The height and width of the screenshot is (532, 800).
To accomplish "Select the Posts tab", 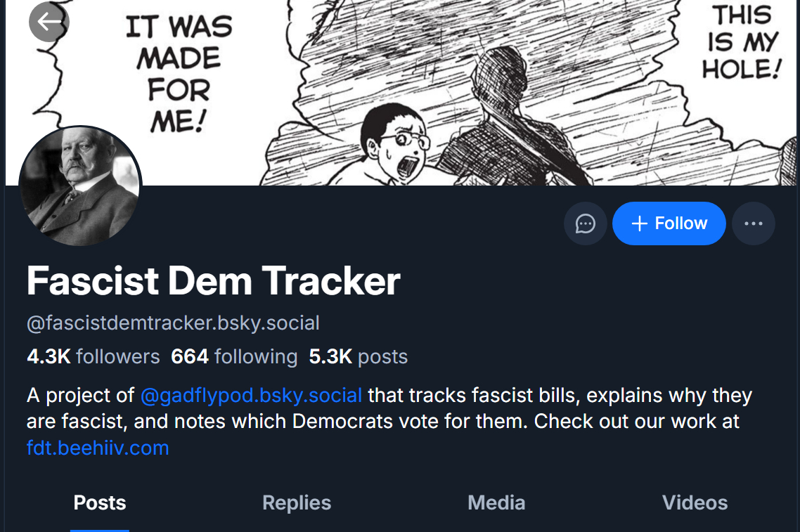I will coord(100,503).
